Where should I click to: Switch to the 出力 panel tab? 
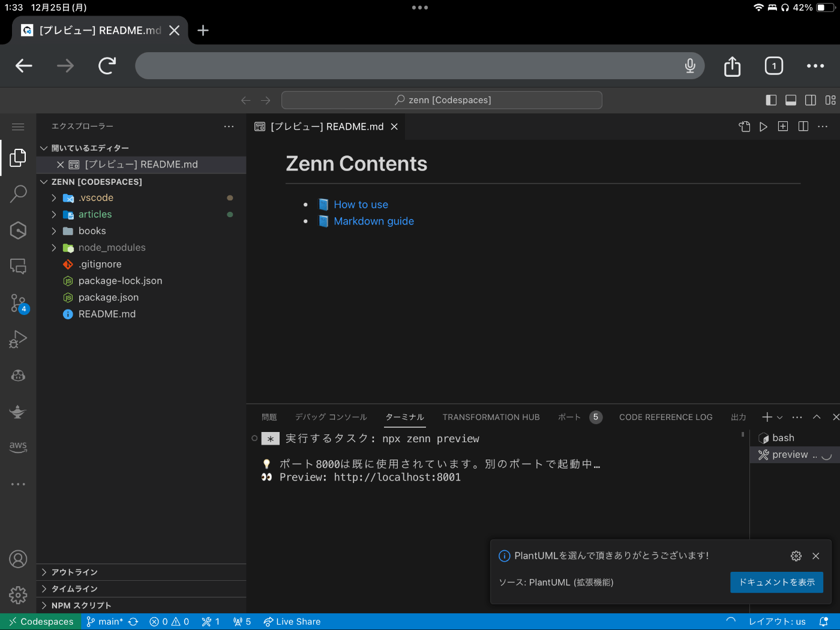tap(739, 417)
